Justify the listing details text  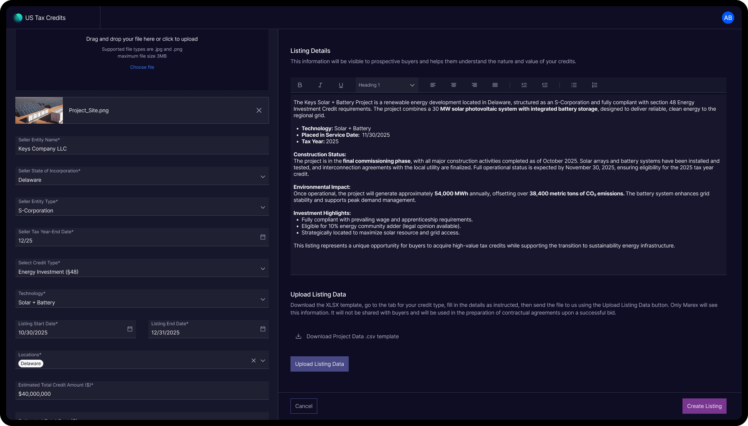pos(495,85)
